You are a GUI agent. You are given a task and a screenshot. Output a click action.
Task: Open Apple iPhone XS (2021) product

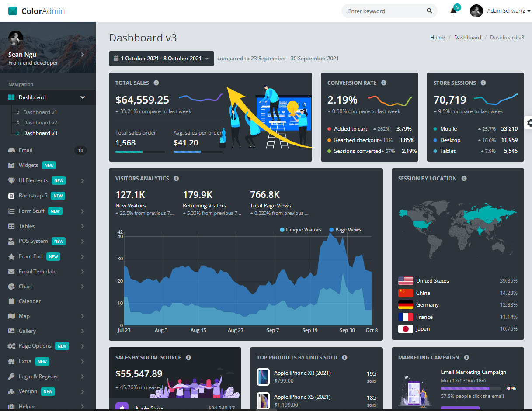(302, 397)
